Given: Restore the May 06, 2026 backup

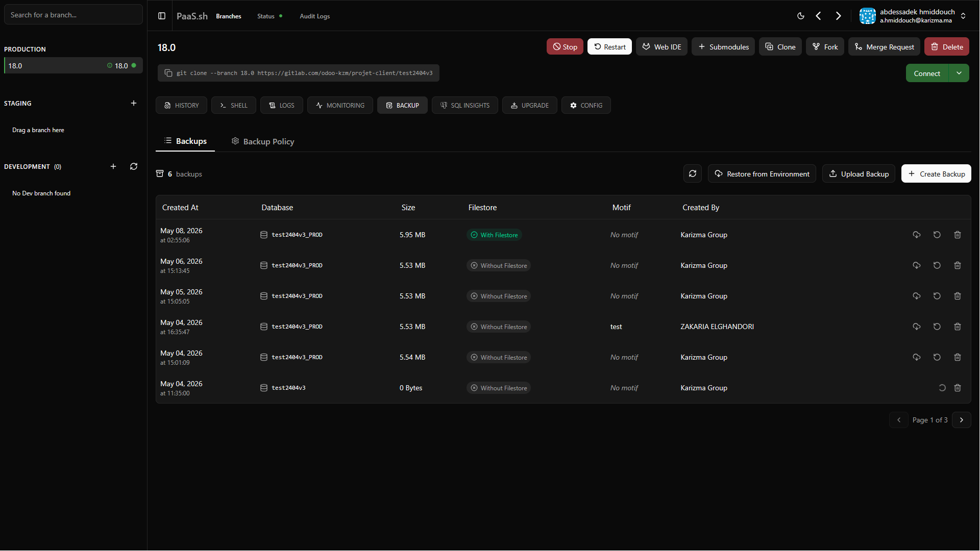Looking at the screenshot, I should pos(937,265).
